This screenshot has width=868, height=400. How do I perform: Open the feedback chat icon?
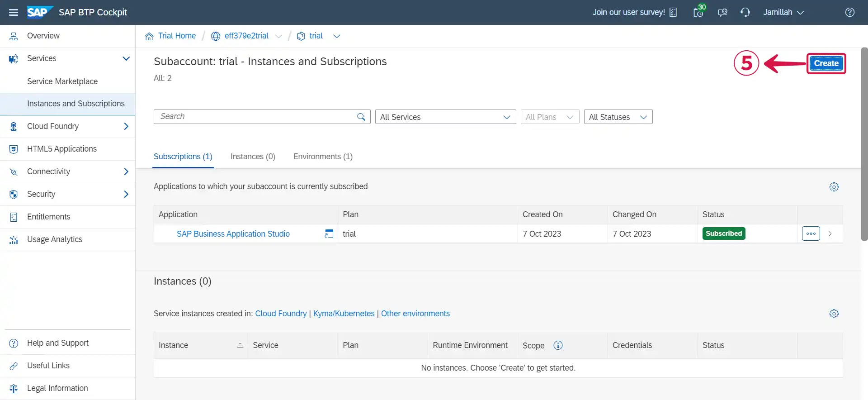[722, 12]
